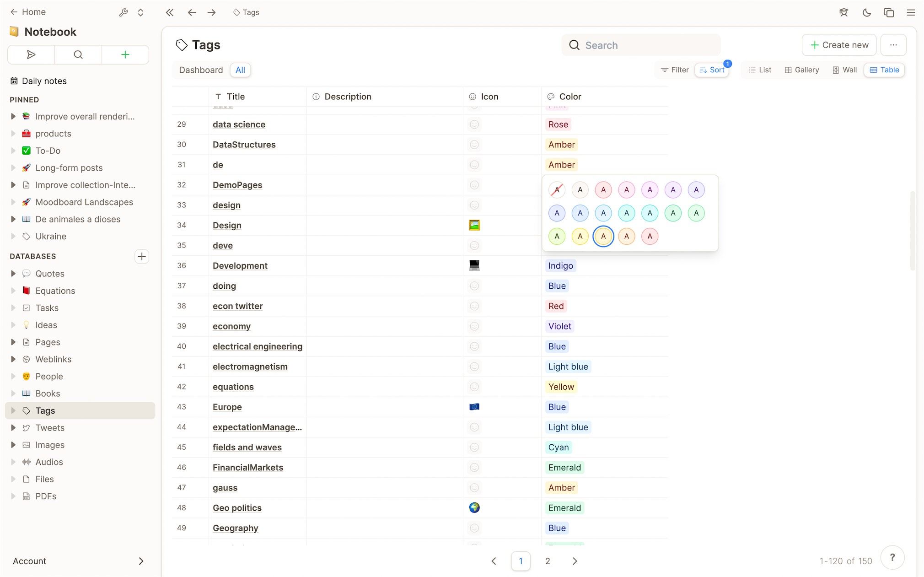Image resolution: width=924 pixels, height=577 pixels.
Task: Select the All tab above the table
Action: [x=240, y=70]
